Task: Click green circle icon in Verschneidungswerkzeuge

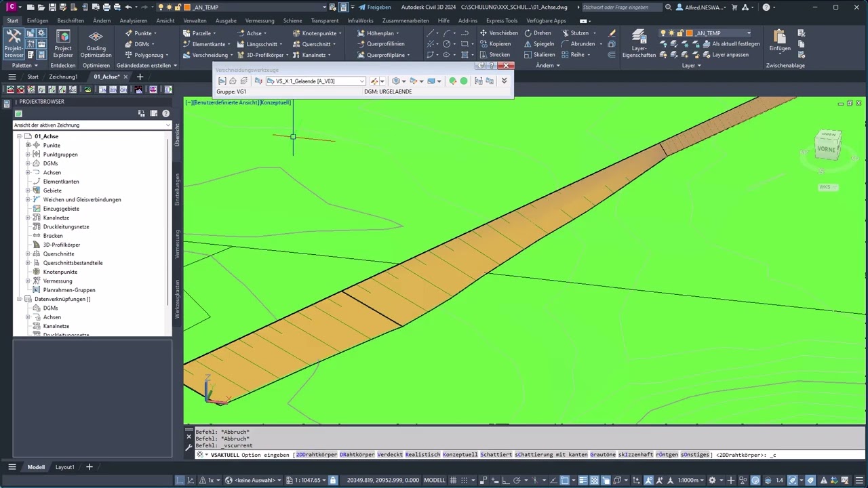Action: pyautogui.click(x=464, y=81)
